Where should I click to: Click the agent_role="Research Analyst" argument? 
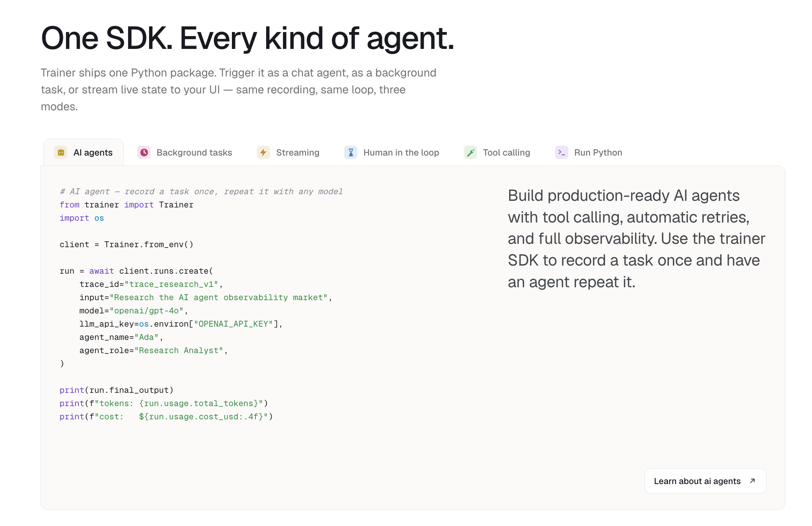[x=154, y=351]
